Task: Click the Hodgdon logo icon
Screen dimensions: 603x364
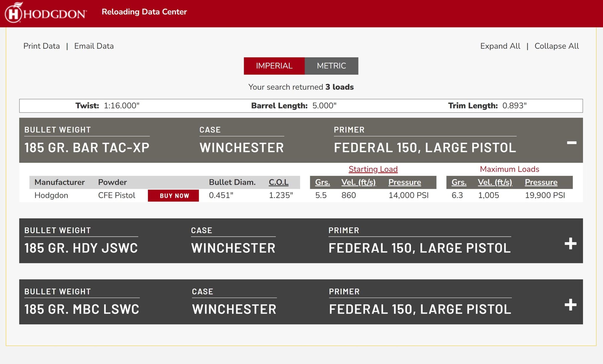Action: pyautogui.click(x=14, y=13)
